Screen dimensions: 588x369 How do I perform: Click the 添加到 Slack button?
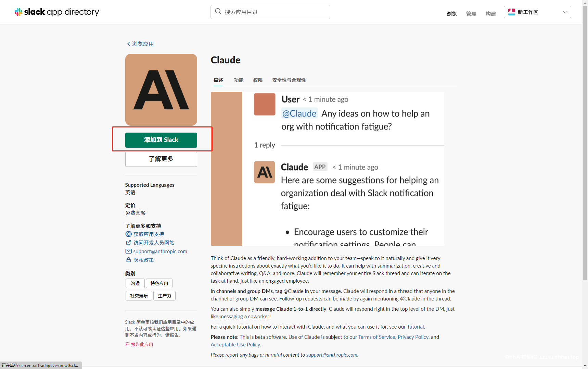[x=161, y=140]
